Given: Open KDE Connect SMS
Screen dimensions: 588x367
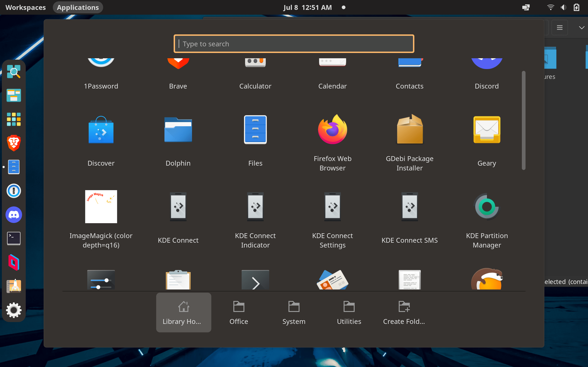Looking at the screenshot, I should click(x=409, y=207).
